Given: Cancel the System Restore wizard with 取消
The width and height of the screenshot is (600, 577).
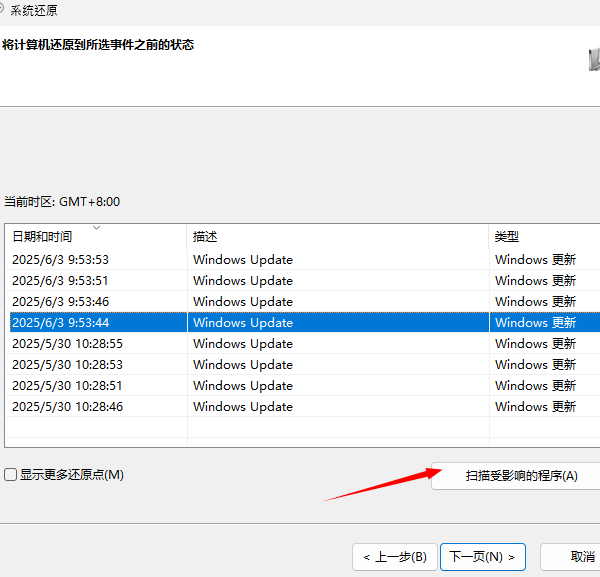Looking at the screenshot, I should click(x=570, y=557).
